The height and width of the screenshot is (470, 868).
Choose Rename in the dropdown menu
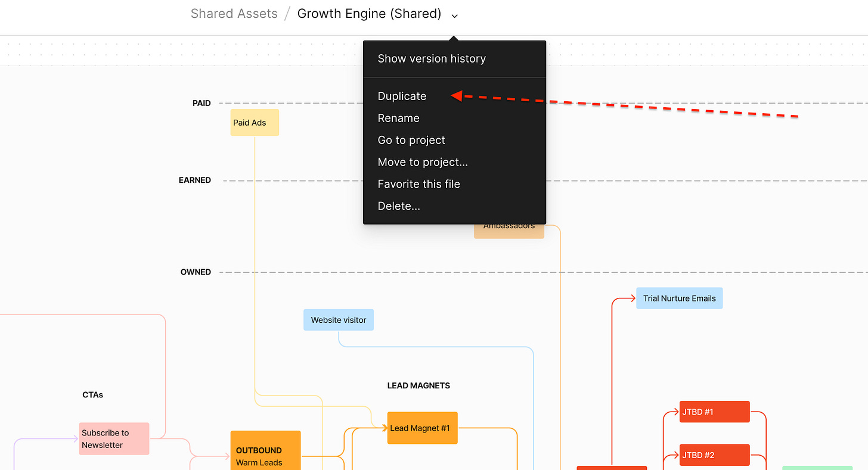point(454,118)
